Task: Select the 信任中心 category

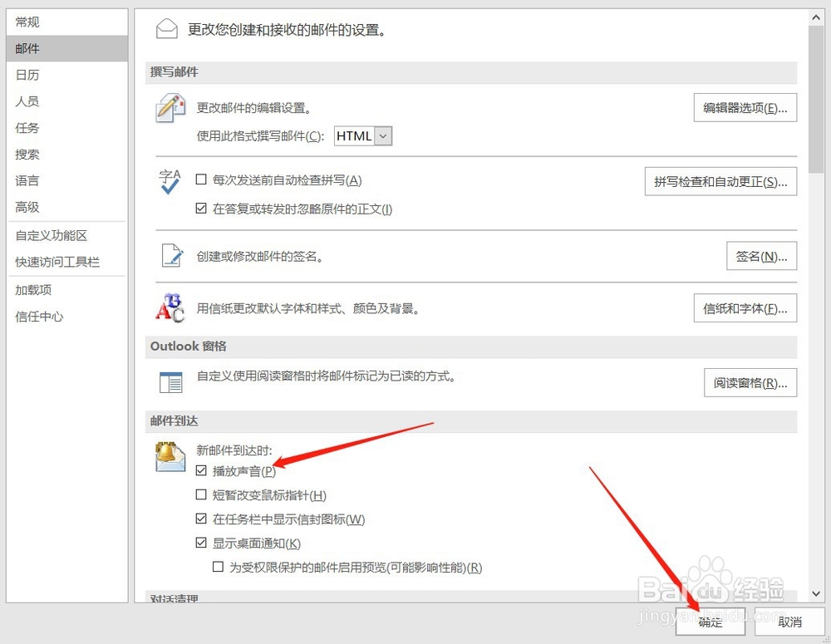Action: tap(67, 317)
